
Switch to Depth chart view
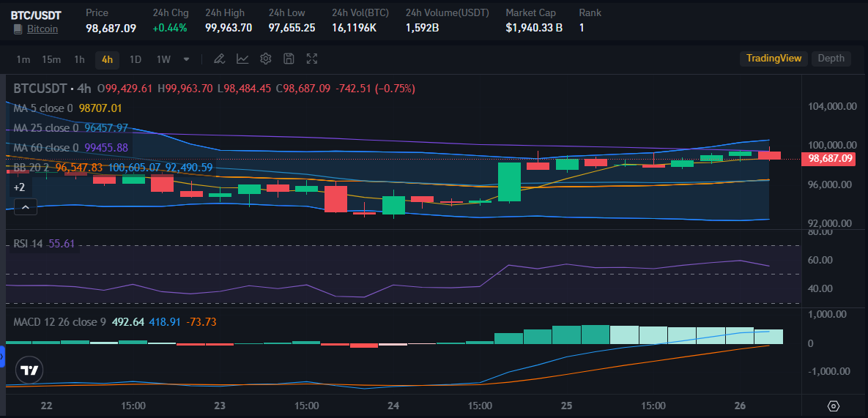pyautogui.click(x=831, y=59)
